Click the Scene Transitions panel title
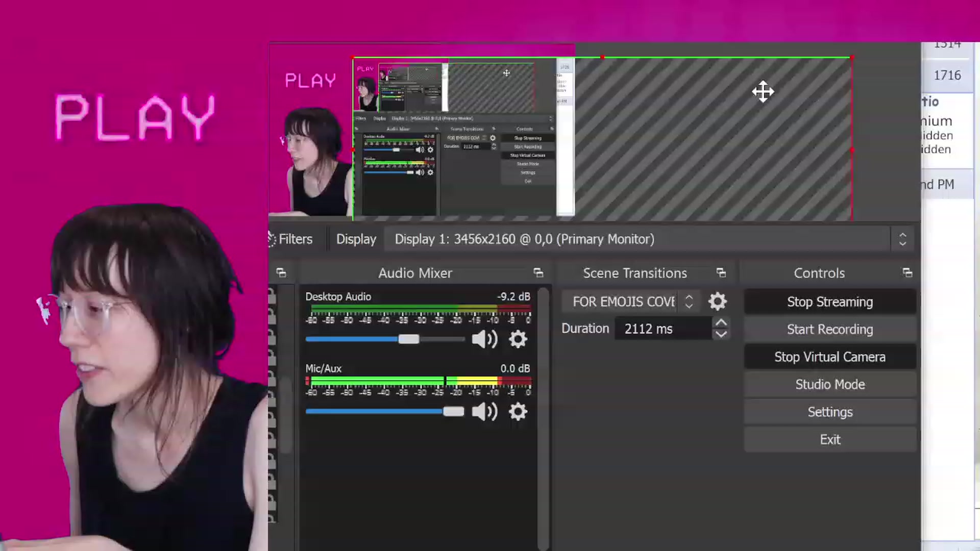Screen dimensions: 980x551 point(635,273)
